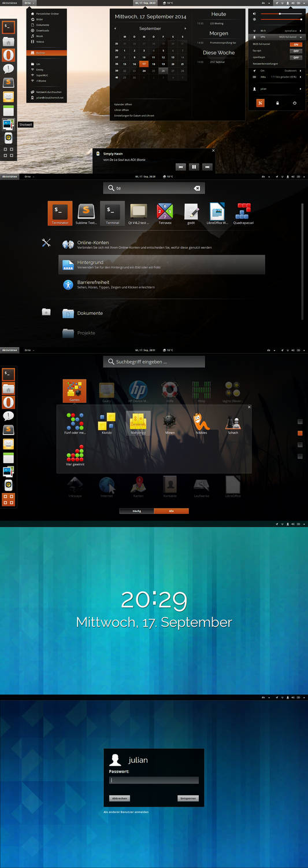Skip to next track in music notification
Image resolution: width=308 pixels, height=868 pixels.
(207, 167)
